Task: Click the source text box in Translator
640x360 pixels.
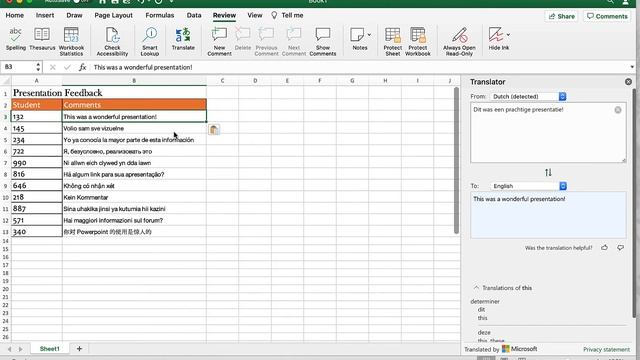Action: [x=548, y=133]
